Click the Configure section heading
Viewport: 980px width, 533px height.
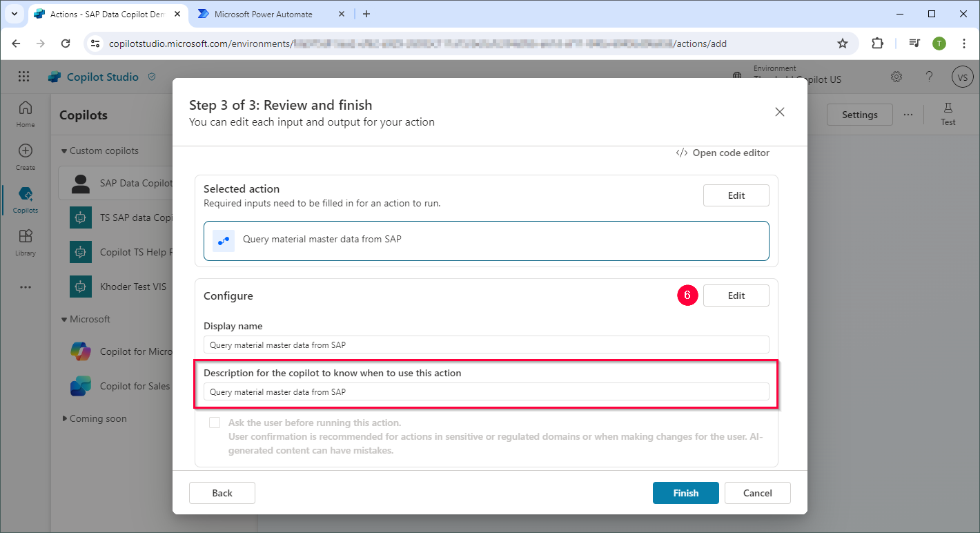click(x=228, y=295)
